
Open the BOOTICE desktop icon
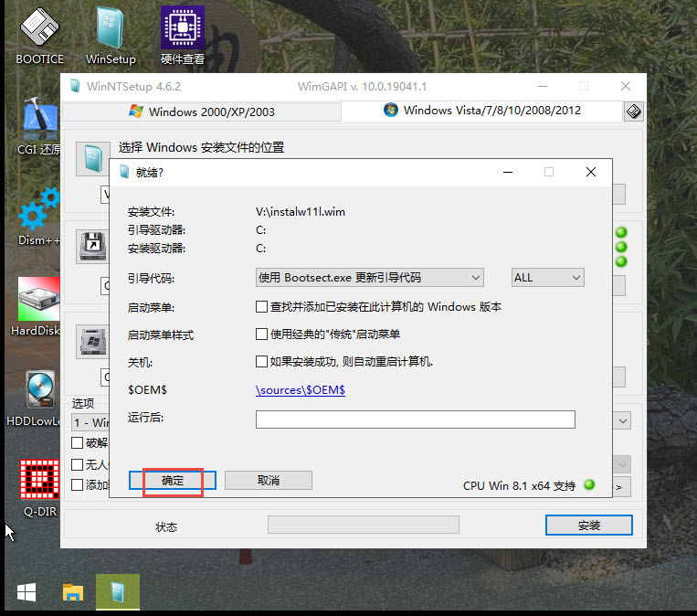click(x=39, y=36)
